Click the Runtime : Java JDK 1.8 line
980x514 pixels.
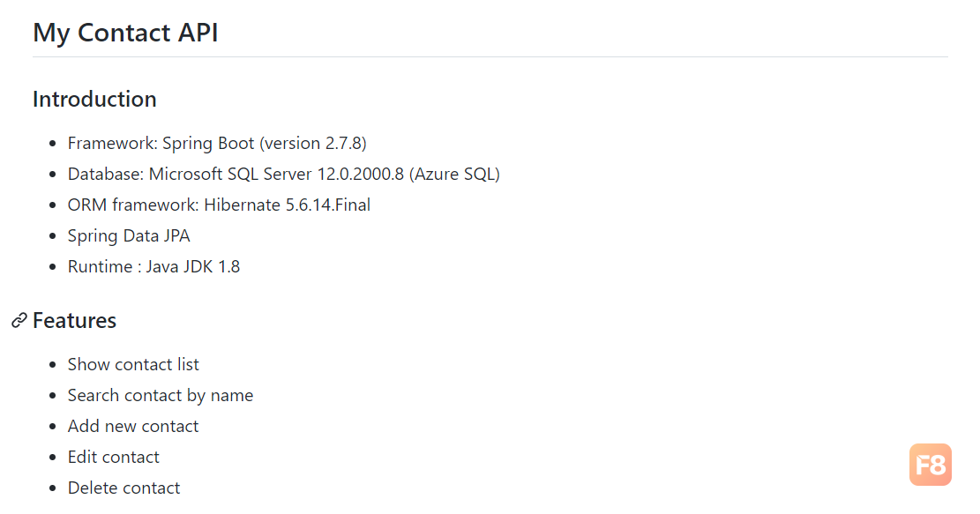pos(153,266)
